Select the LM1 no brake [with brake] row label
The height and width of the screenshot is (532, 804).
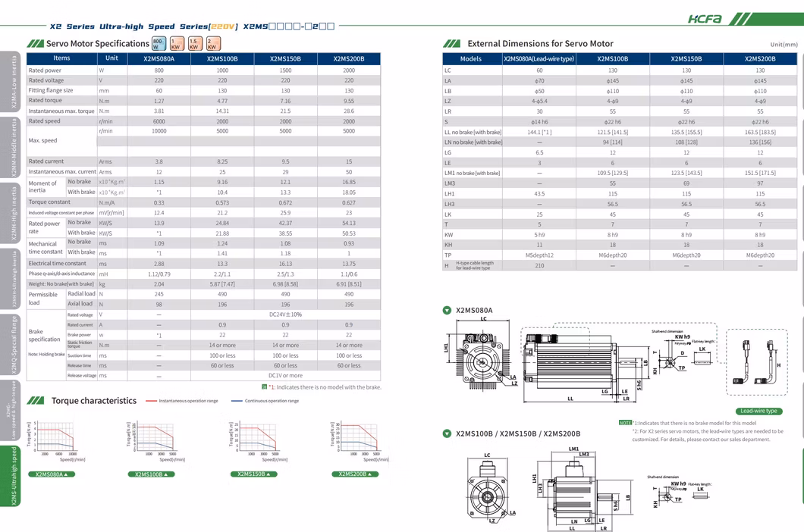[472, 174]
